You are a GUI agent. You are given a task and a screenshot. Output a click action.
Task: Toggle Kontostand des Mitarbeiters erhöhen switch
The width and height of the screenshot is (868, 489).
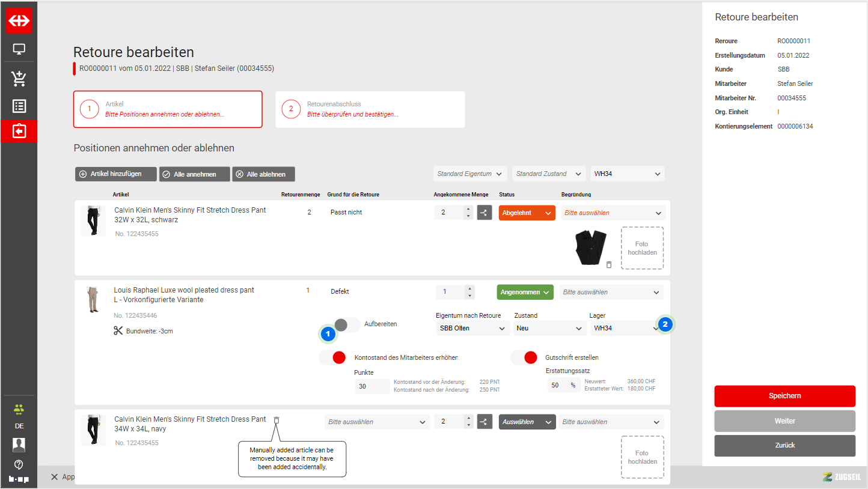pos(332,357)
